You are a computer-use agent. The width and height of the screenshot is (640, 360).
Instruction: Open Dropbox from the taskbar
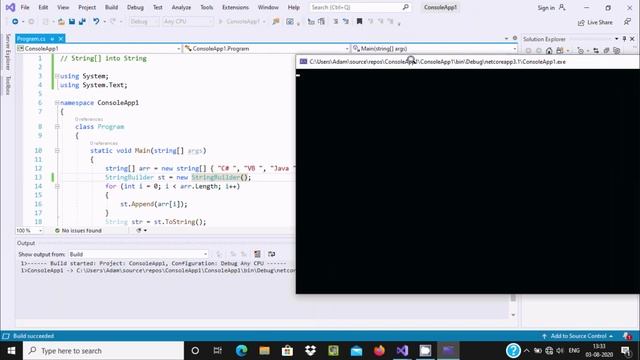tap(310, 351)
